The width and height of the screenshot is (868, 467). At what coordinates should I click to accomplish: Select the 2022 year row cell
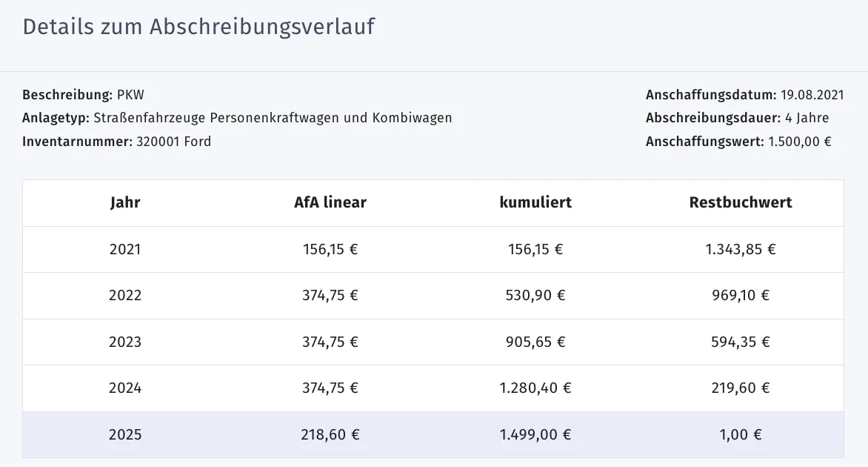(125, 295)
